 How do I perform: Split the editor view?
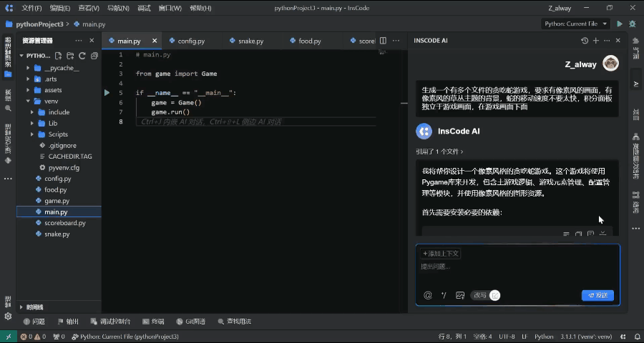coord(384,41)
